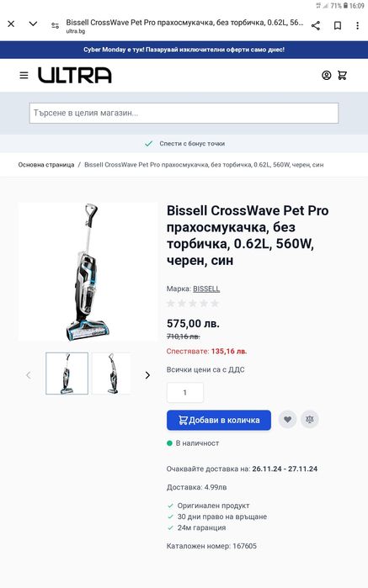Share the page via share icon
368x588 pixels.
pos(316,25)
